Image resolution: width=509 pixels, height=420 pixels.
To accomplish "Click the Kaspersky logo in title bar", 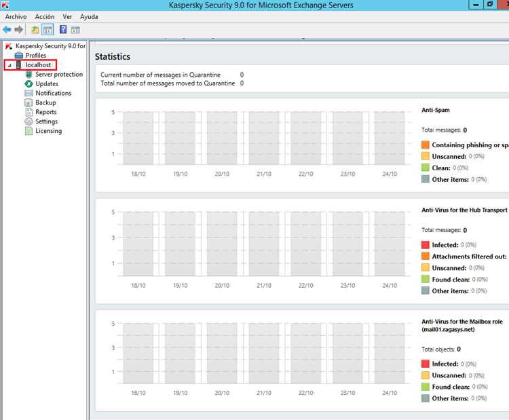I will click(5, 5).
